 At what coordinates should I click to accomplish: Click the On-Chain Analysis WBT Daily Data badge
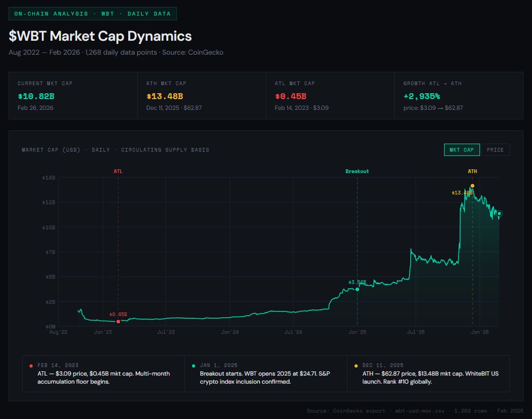(x=93, y=14)
